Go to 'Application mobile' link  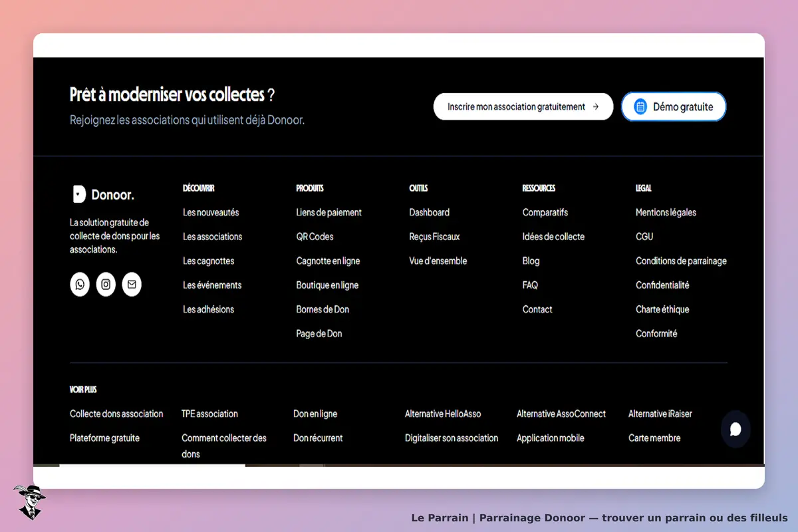(x=551, y=438)
